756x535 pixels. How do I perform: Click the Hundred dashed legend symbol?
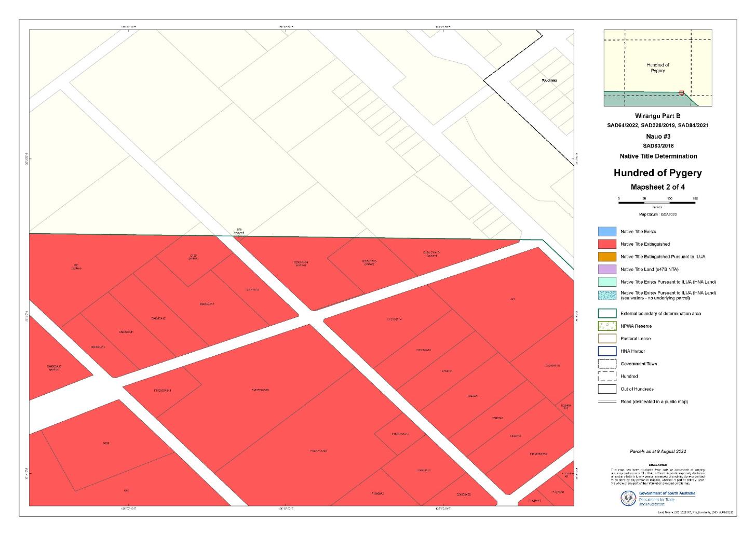click(x=606, y=376)
